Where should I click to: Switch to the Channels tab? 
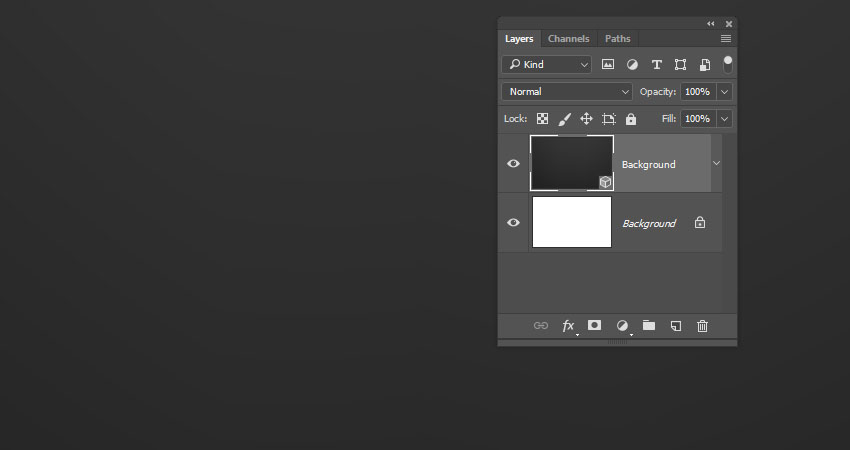(568, 38)
